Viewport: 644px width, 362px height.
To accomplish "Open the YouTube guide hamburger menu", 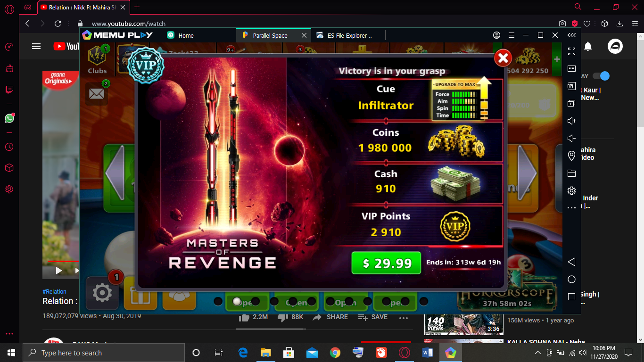I will [36, 46].
